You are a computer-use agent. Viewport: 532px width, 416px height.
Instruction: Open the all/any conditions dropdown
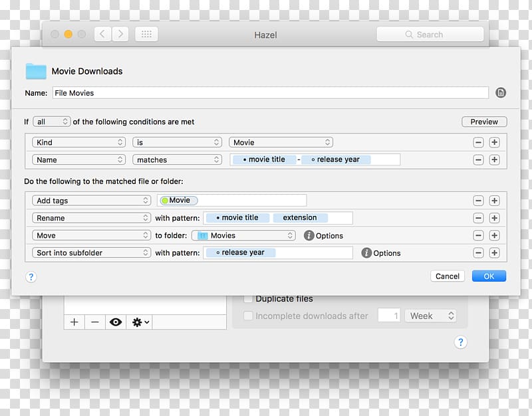52,122
